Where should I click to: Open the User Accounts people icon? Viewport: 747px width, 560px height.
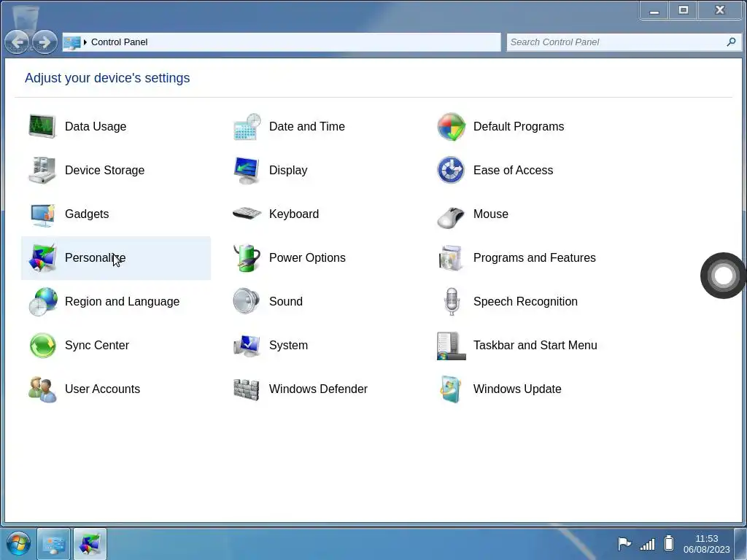[x=42, y=389]
